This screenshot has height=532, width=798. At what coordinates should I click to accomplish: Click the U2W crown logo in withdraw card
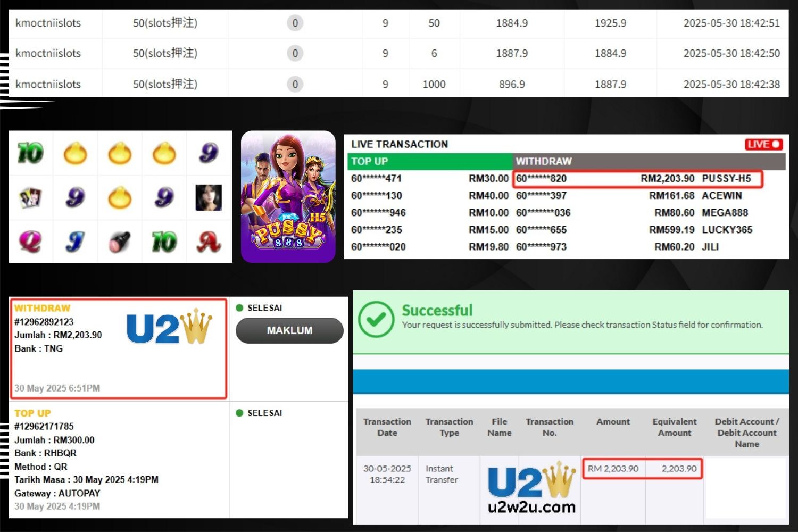169,326
